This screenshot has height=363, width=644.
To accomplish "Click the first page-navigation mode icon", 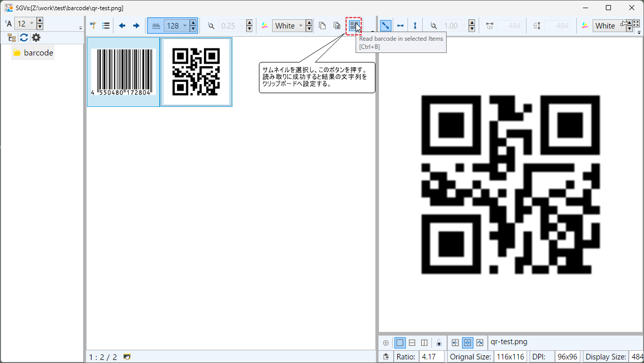I will point(455,343).
